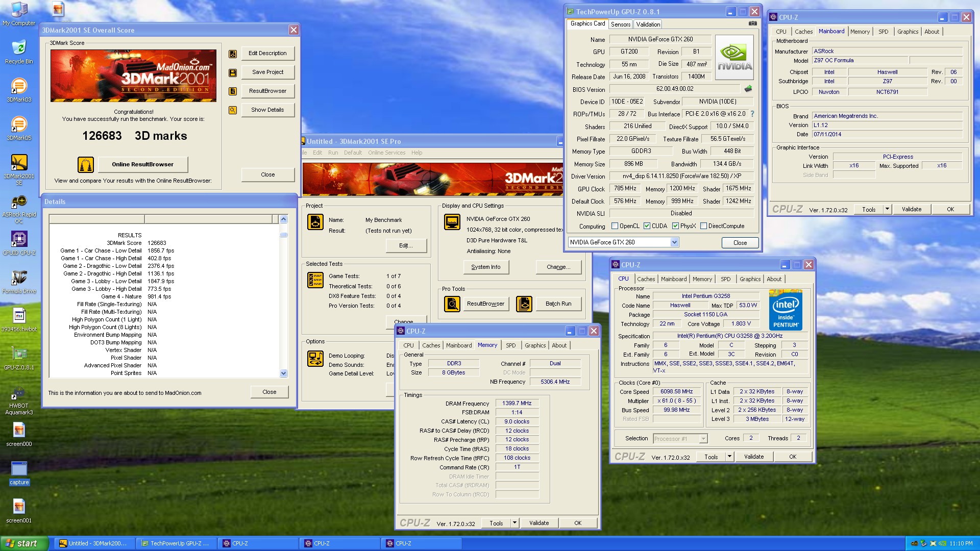The height and width of the screenshot is (551, 980).
Task: Click the Batch Run icon in Pro Tools
Action: click(524, 304)
